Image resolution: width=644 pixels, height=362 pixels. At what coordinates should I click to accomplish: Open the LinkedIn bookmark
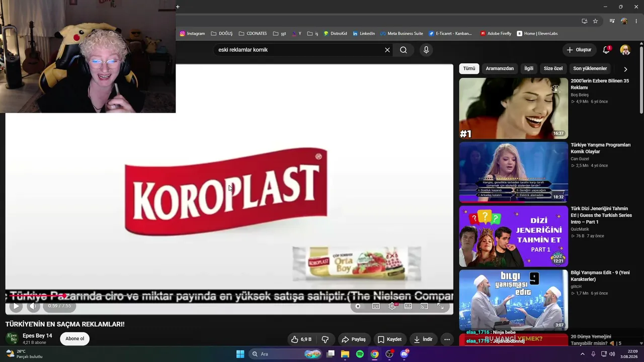[364, 34]
